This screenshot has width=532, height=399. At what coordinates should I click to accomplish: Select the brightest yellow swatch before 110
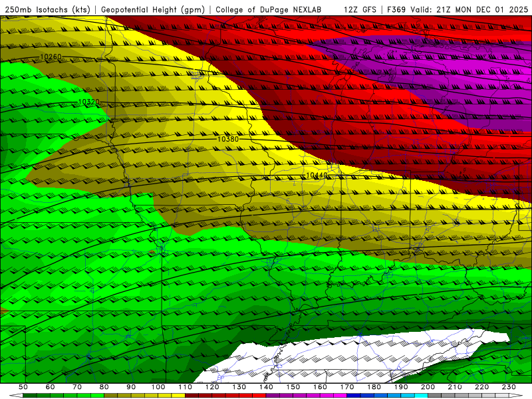pos(178,396)
